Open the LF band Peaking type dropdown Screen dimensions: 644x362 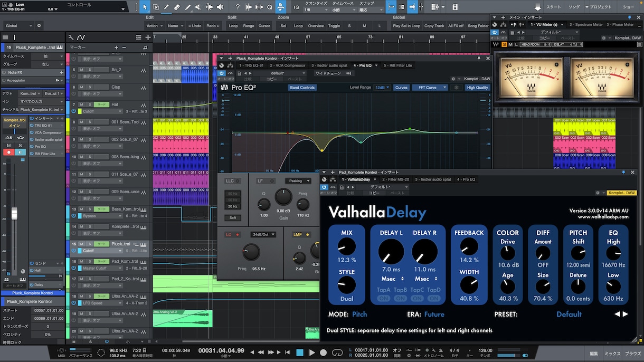pos(298,181)
